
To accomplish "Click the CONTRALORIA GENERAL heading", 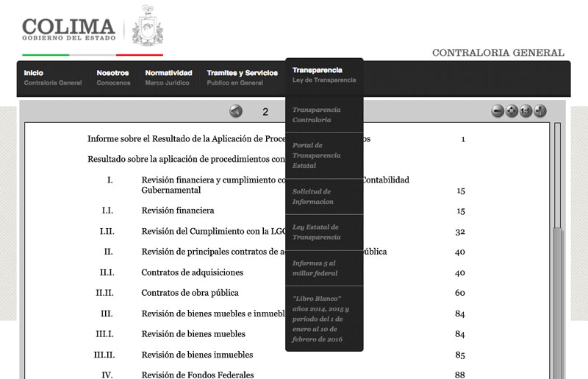I will pos(498,52).
